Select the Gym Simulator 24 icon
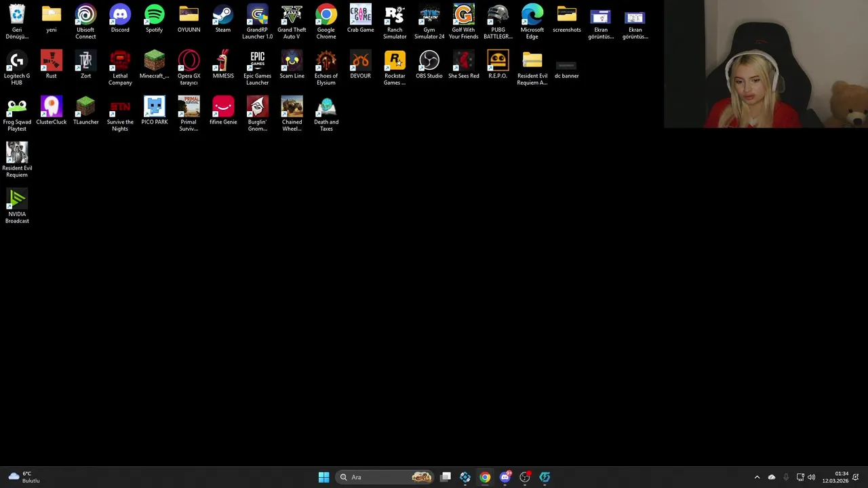The image size is (868, 488). [x=429, y=22]
